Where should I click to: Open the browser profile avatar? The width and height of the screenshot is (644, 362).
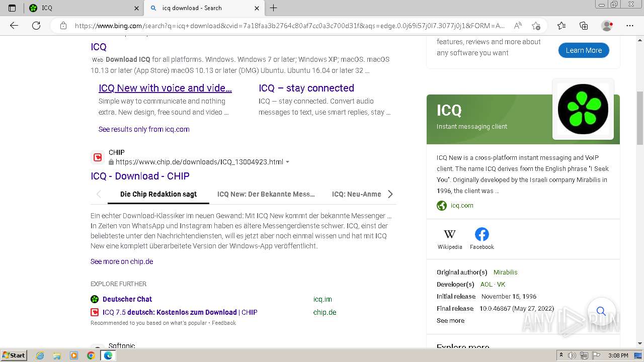(x=607, y=26)
